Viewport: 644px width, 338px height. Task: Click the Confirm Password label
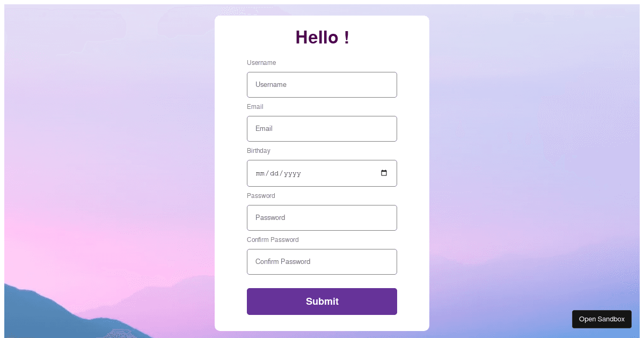[x=273, y=239]
